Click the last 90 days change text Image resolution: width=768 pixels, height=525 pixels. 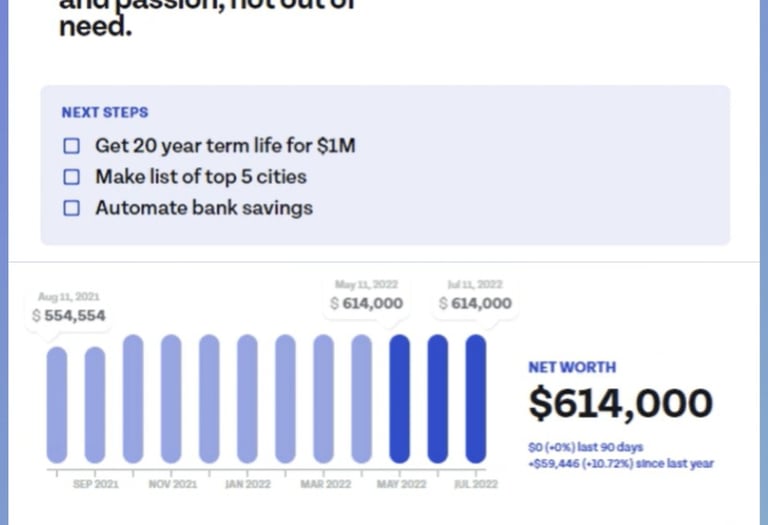(586, 447)
